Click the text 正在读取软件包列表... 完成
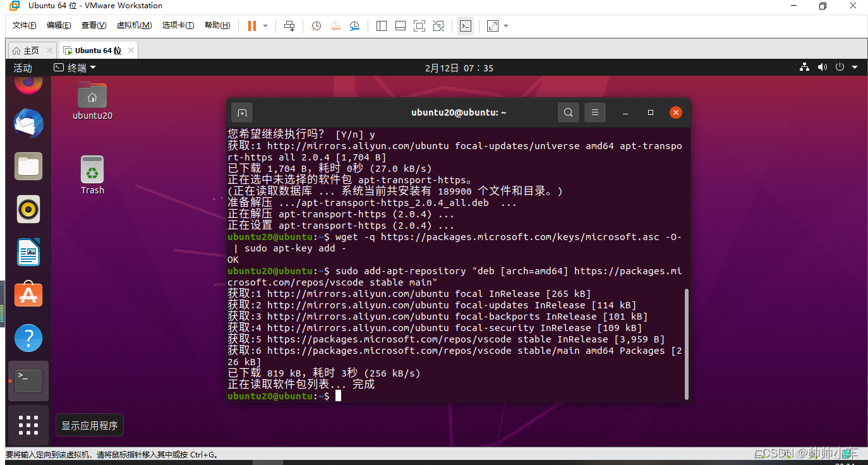Viewport: 868px width, 465px height. [301, 384]
